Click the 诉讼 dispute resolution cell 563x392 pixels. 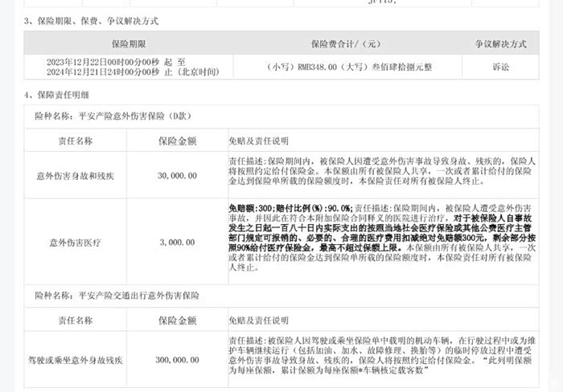pos(499,67)
